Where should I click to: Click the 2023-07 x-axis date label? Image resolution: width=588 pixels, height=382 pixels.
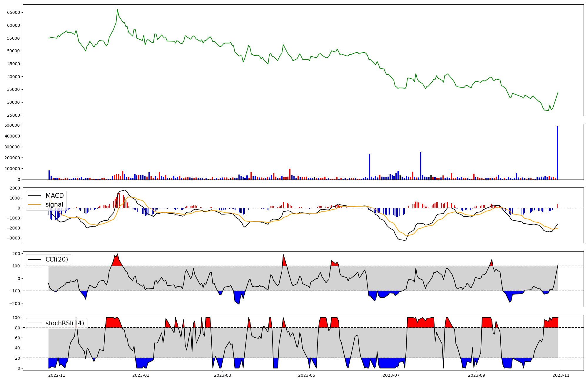pos(391,375)
